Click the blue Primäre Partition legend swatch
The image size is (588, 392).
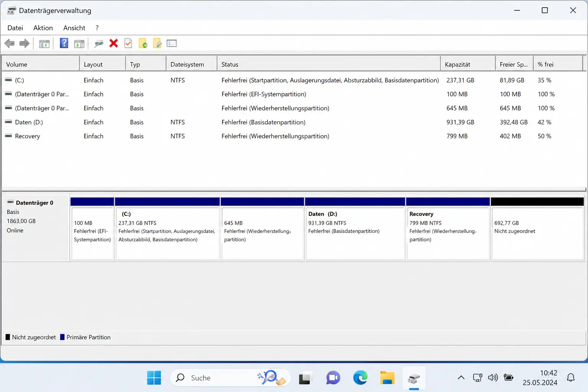click(62, 337)
